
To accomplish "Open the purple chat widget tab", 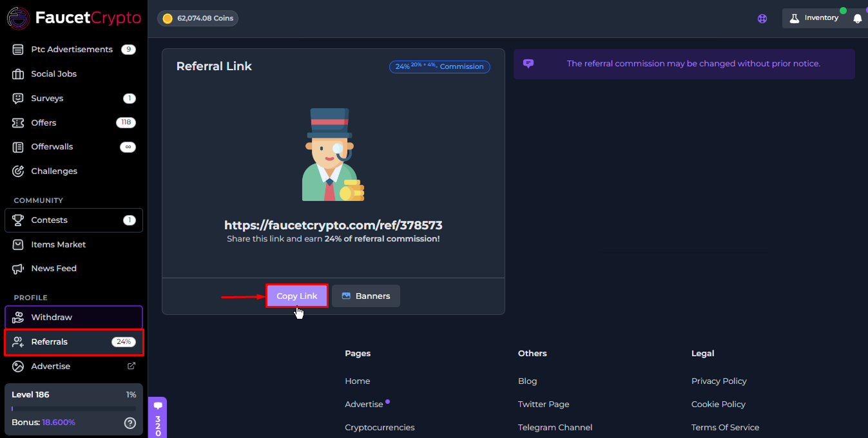I will point(158,417).
